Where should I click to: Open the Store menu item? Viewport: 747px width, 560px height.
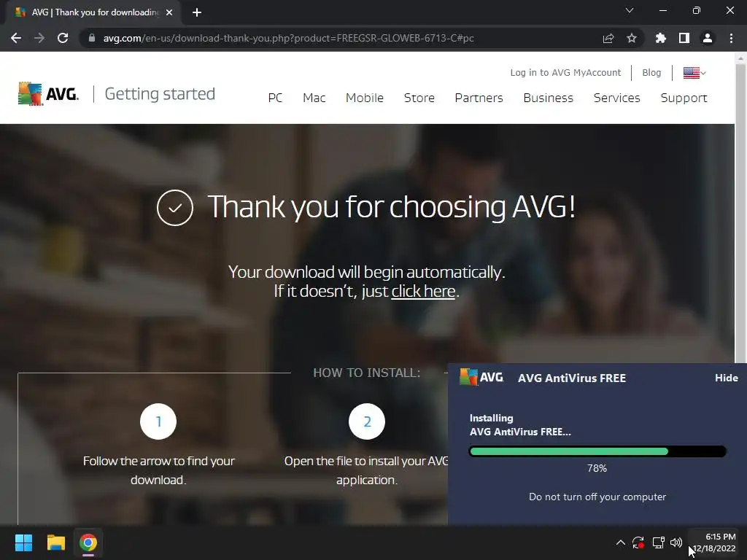coord(419,98)
